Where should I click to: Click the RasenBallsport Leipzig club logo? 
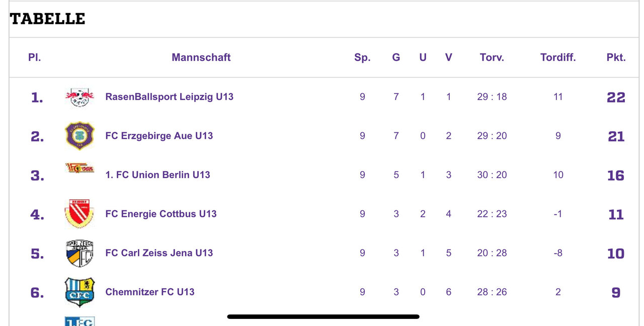[79, 97]
